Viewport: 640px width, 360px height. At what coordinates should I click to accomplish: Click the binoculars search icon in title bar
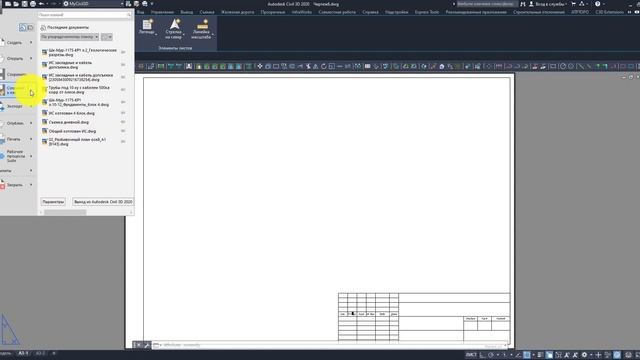pos(522,4)
